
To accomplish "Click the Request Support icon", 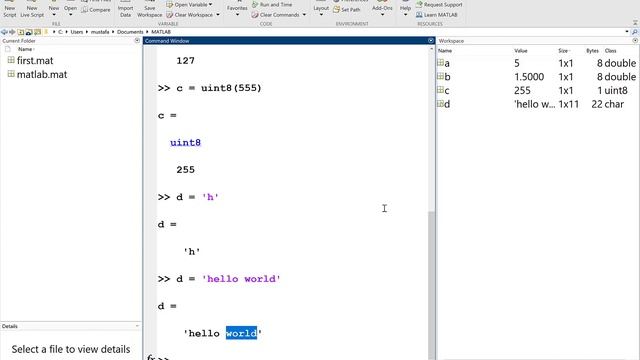I will point(419,4).
